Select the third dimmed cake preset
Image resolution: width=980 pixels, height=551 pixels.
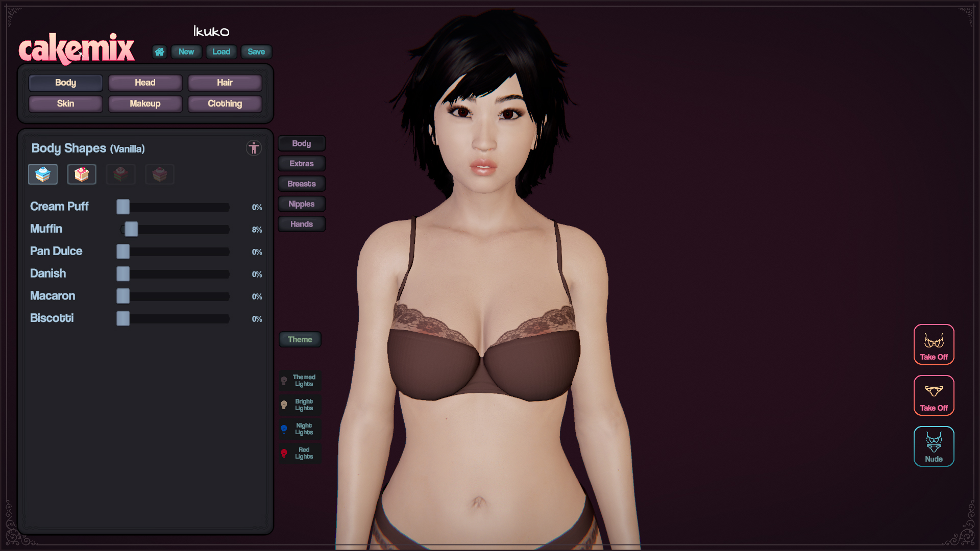coord(120,174)
